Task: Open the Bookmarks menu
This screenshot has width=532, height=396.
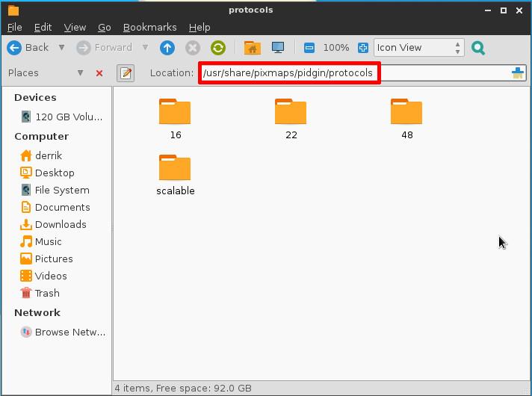Action: [x=149, y=27]
